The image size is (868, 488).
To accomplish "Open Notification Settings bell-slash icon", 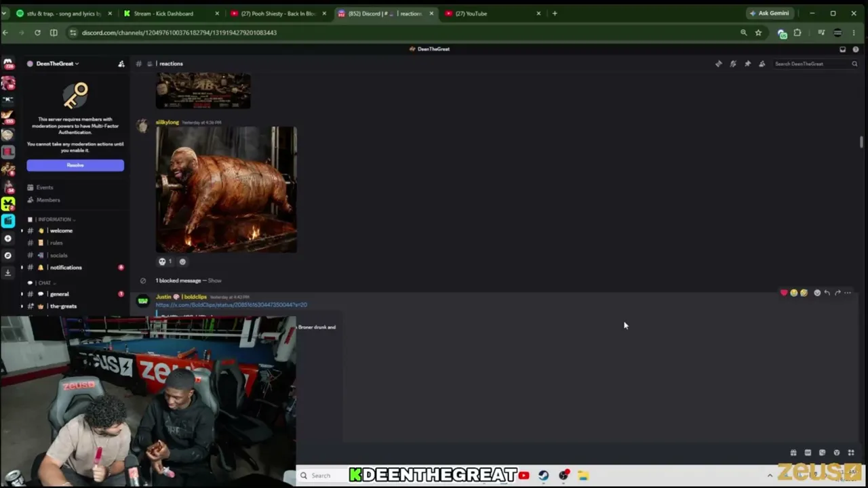I will tap(733, 64).
